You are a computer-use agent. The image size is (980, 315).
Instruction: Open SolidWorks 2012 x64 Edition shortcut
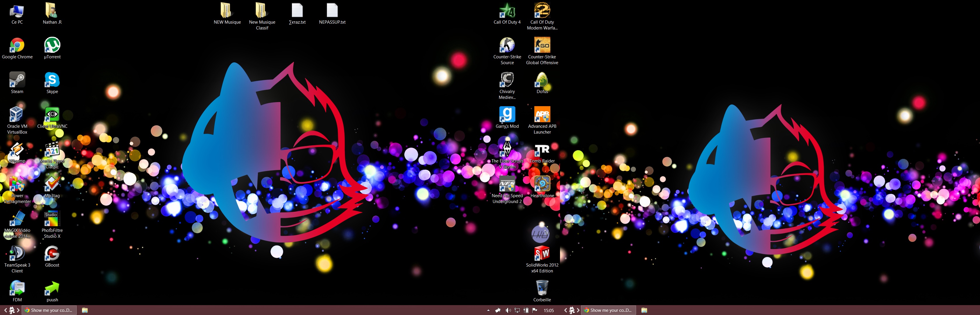[542, 260]
